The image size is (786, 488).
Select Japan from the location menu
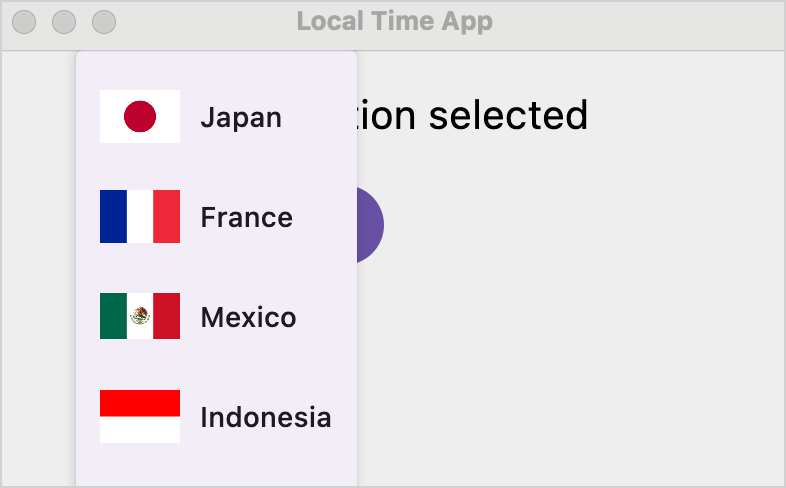[241, 117]
